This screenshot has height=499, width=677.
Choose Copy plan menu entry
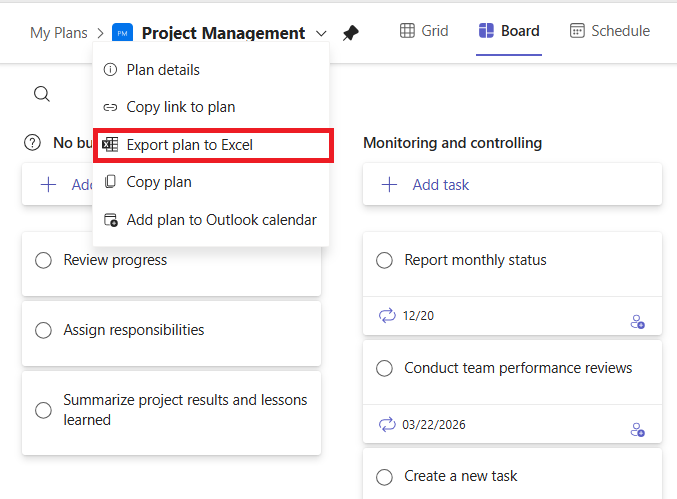(211, 182)
